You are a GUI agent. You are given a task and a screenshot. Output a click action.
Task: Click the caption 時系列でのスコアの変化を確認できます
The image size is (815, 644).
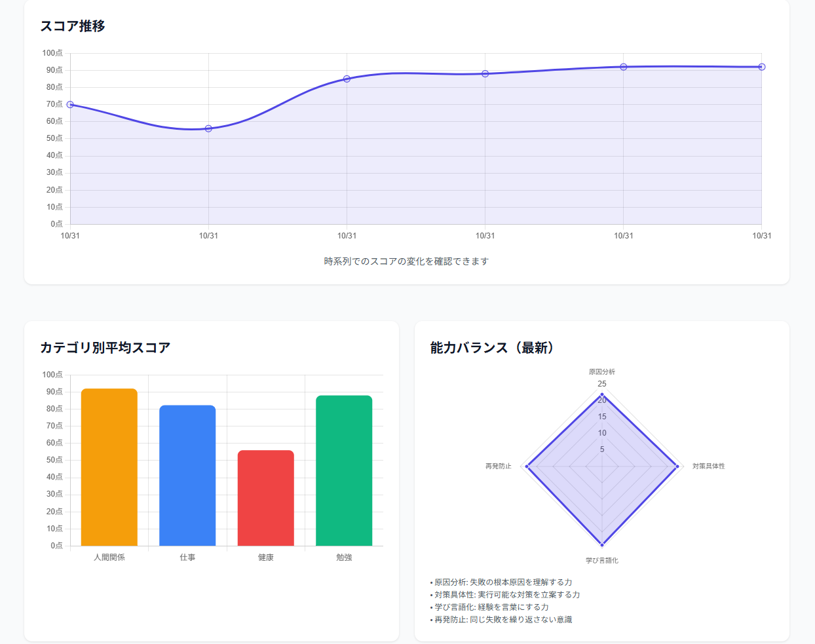tap(406, 261)
